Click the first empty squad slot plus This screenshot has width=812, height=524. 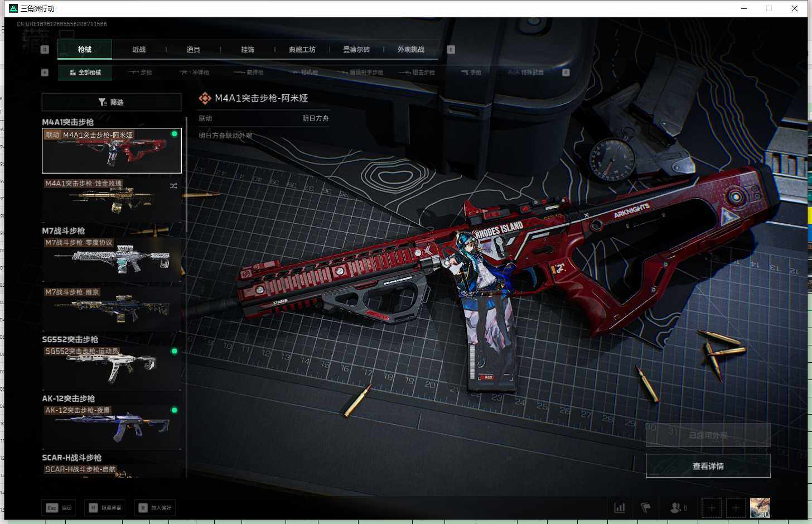[711, 508]
